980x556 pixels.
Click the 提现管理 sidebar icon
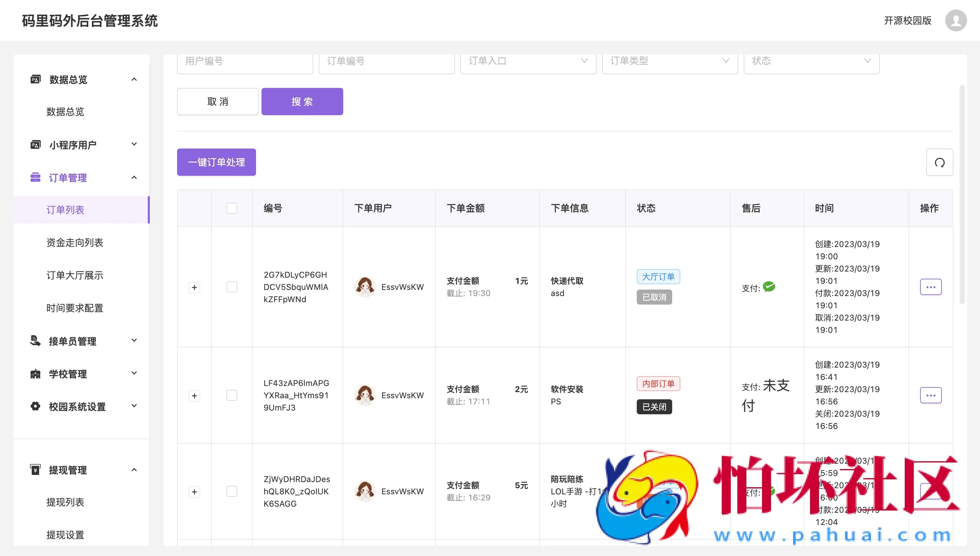point(35,470)
